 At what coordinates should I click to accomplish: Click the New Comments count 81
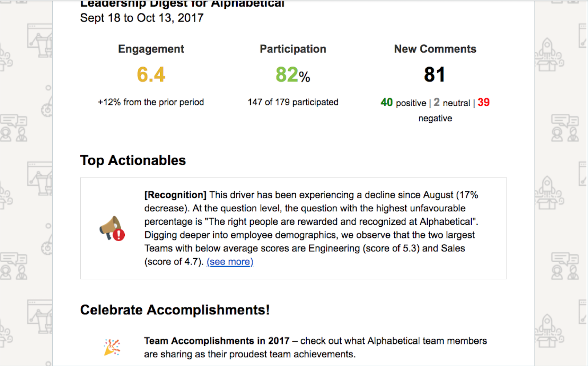[435, 75]
